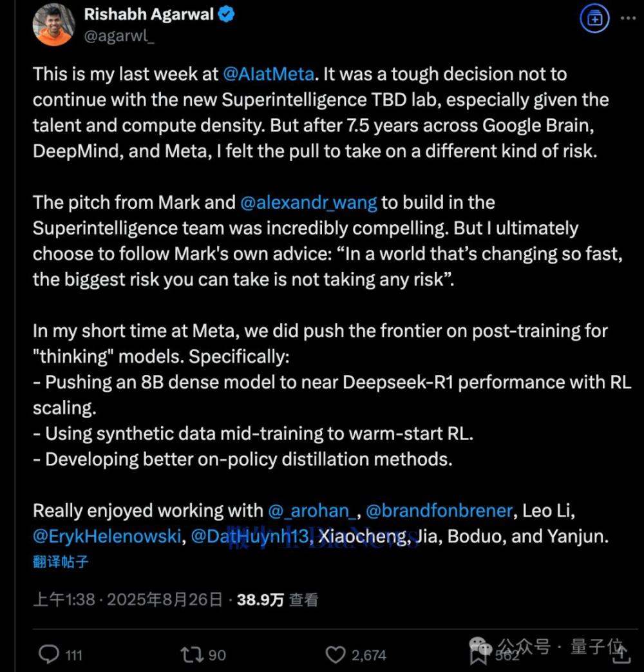Open the post timestamp 上午1:38

click(64, 600)
